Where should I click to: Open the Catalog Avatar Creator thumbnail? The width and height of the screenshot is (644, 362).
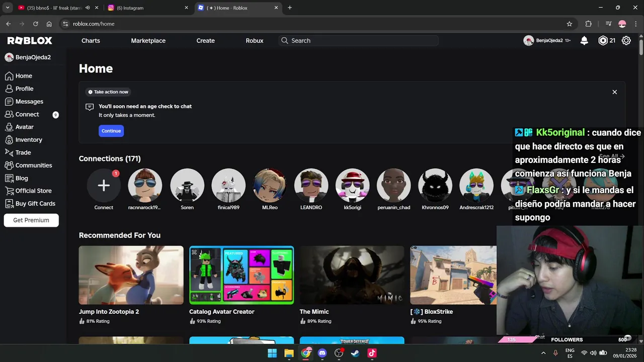[242, 275]
